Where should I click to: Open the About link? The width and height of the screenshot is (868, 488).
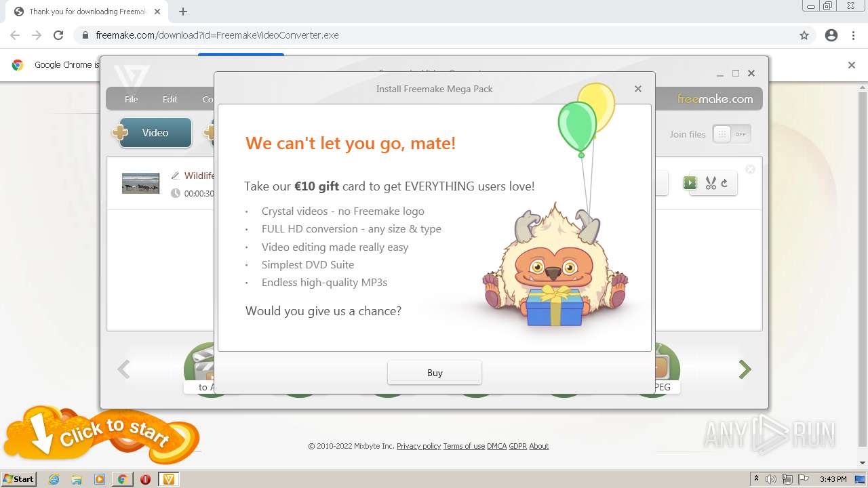coord(539,446)
